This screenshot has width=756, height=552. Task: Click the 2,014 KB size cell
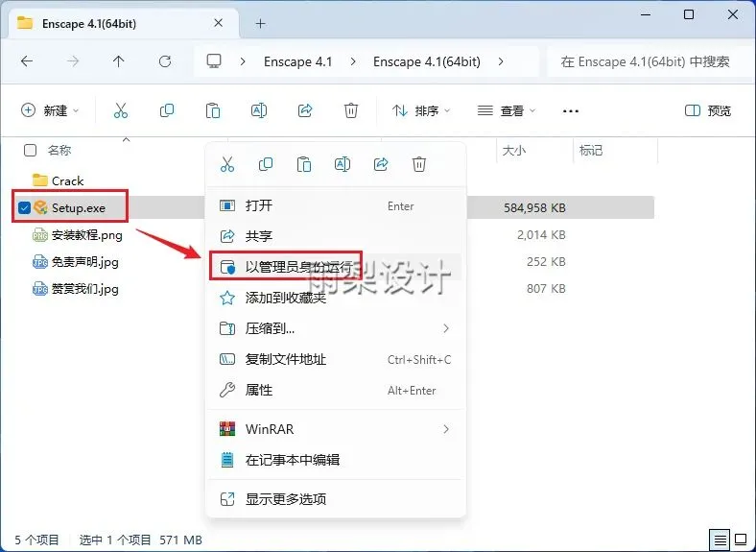point(541,235)
